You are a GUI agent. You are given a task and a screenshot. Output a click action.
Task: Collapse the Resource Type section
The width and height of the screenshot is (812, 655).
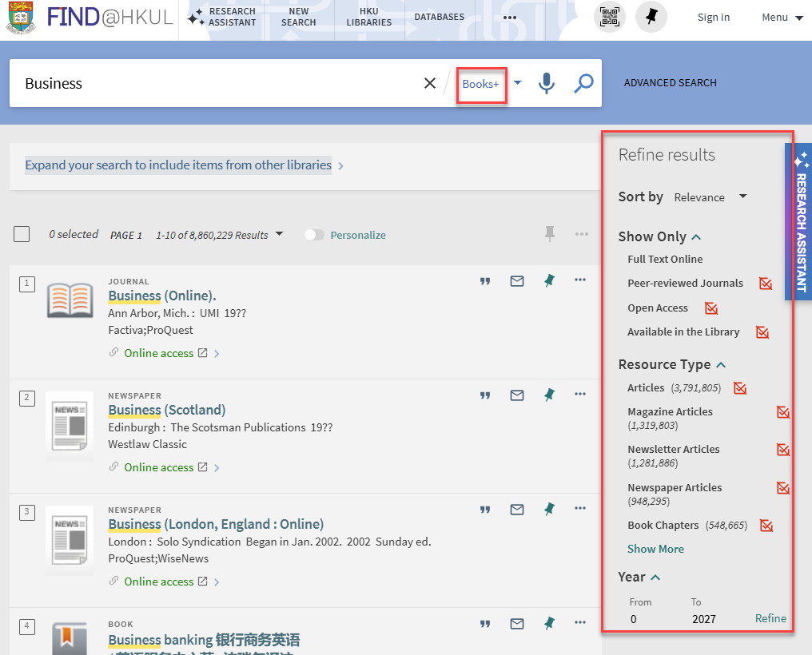click(720, 364)
